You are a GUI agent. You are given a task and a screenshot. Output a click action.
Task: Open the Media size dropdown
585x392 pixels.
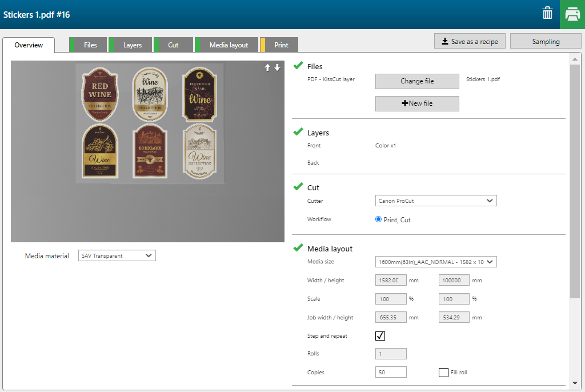436,262
